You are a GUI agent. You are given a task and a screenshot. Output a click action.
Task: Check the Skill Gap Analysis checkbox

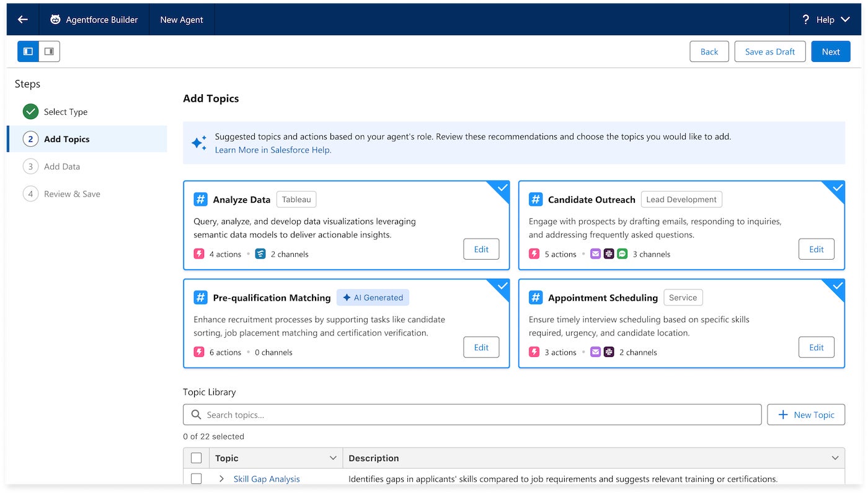click(x=197, y=479)
